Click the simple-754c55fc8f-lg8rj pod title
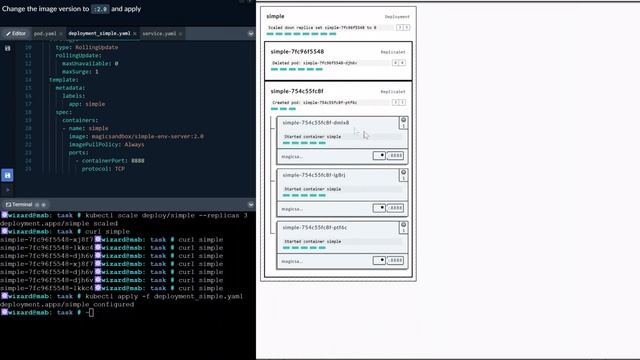 point(314,175)
